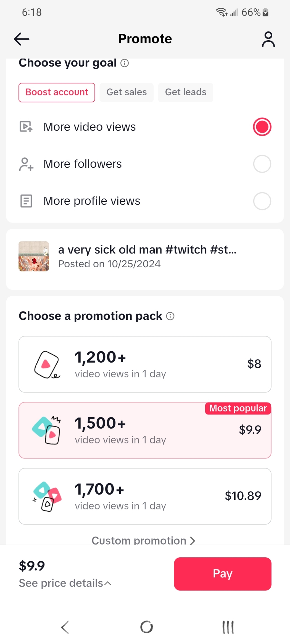290x644 pixels.
Task: Open Custom promotion options
Action: point(143,540)
